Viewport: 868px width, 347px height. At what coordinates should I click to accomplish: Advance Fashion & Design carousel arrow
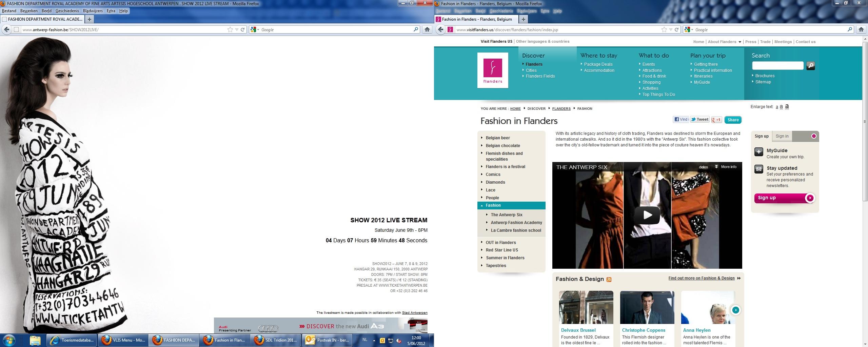tap(735, 310)
